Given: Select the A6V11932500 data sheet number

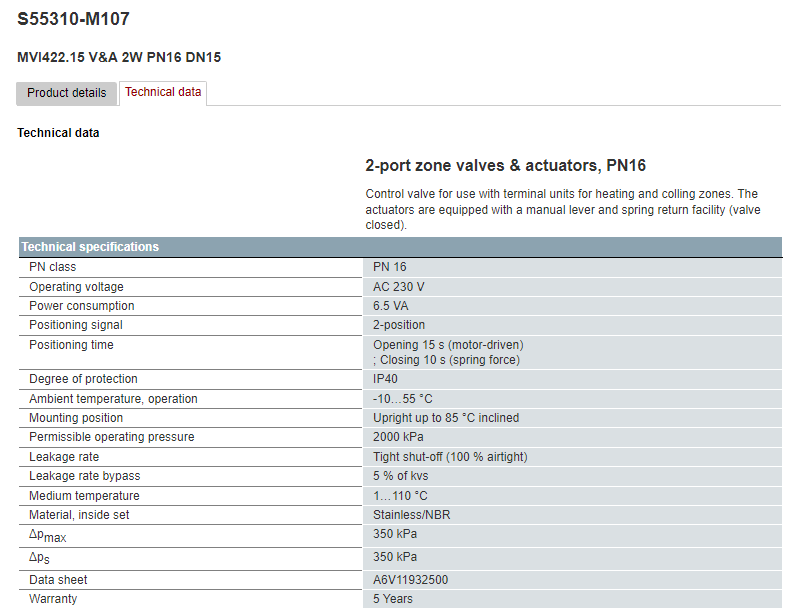Looking at the screenshot, I should click(411, 580).
